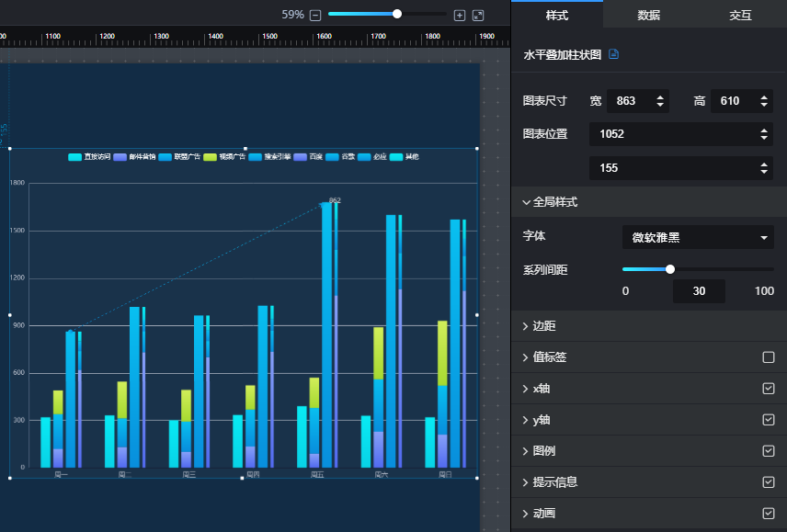Click the chart position 155 field
The image size is (787, 532).
pyautogui.click(x=681, y=168)
